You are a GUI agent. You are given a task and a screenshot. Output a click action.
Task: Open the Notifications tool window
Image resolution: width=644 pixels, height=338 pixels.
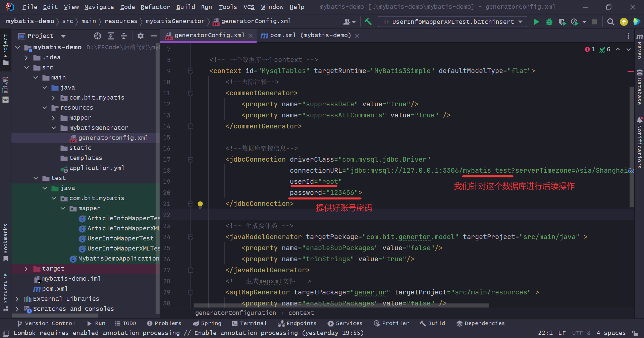pyautogui.click(x=639, y=143)
